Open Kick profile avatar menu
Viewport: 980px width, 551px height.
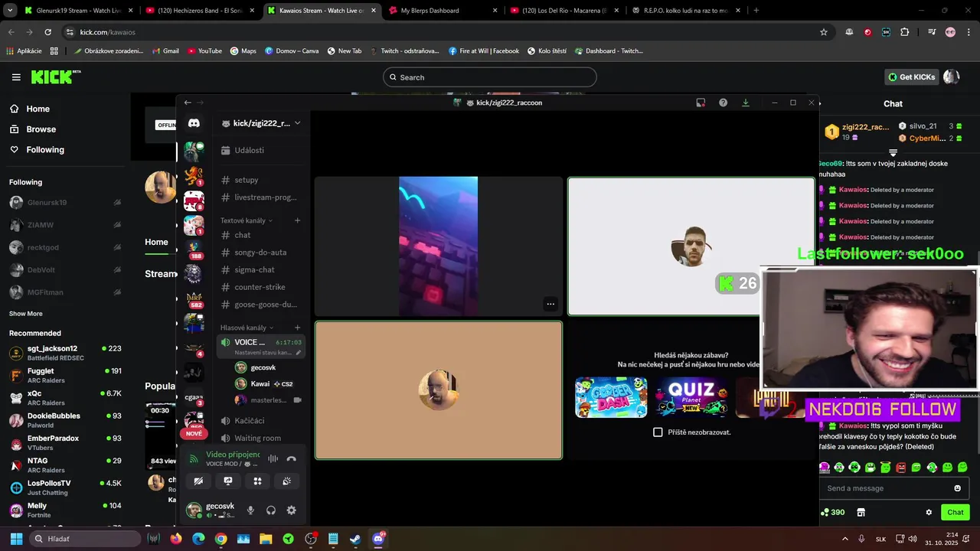point(951,77)
